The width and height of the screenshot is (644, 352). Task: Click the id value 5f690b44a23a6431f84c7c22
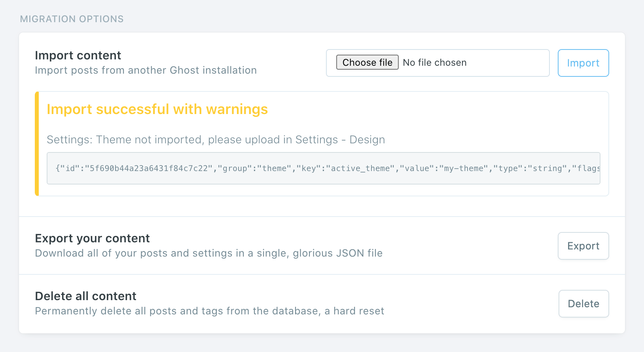point(149,168)
